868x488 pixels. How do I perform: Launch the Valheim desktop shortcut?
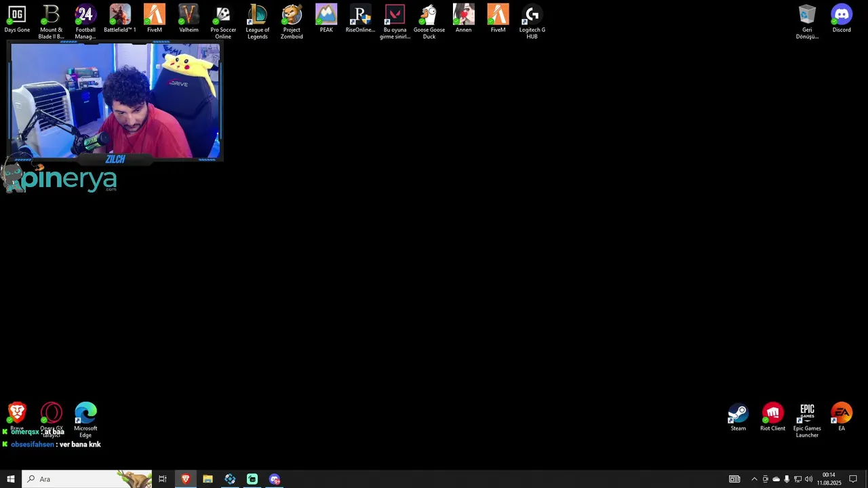189,19
